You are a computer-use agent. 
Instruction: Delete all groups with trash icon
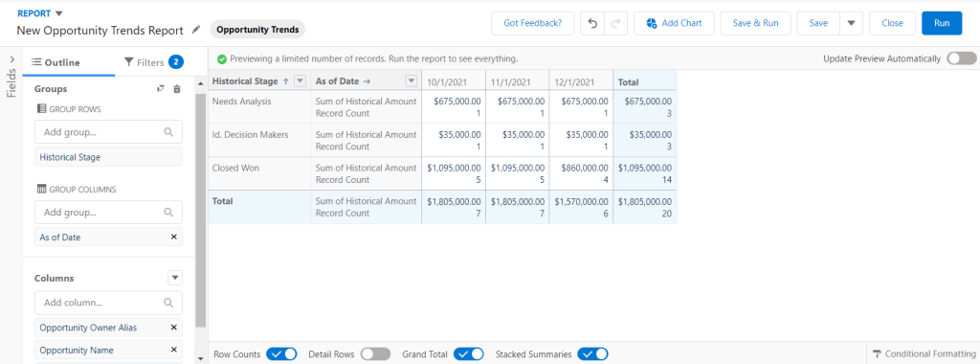tap(177, 89)
